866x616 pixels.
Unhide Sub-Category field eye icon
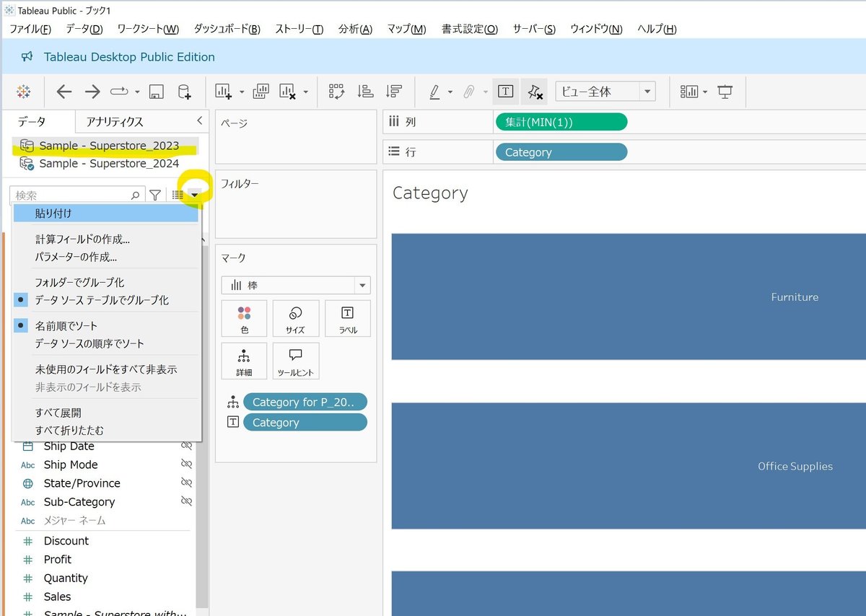coord(186,501)
